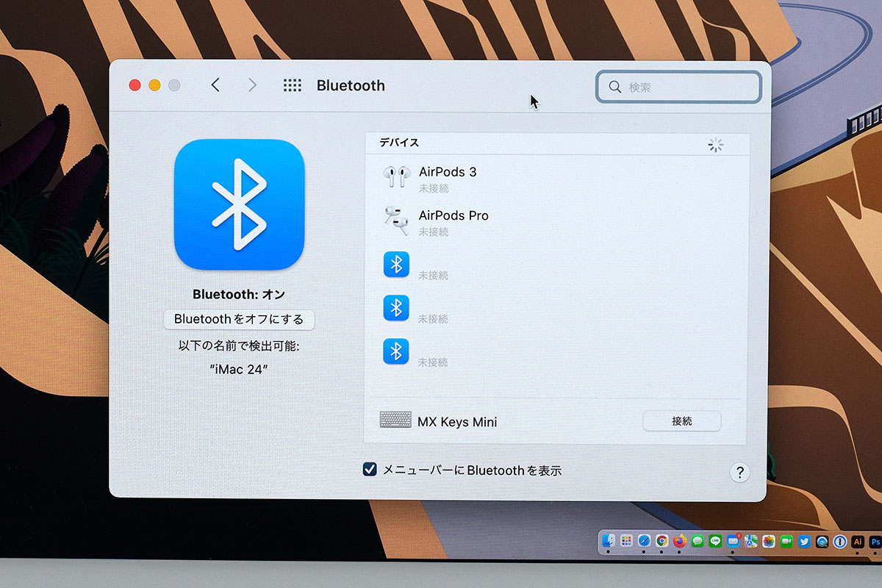Click the AirPods Pro earbuds icon
Screen dimensions: 882x588
[397, 220]
